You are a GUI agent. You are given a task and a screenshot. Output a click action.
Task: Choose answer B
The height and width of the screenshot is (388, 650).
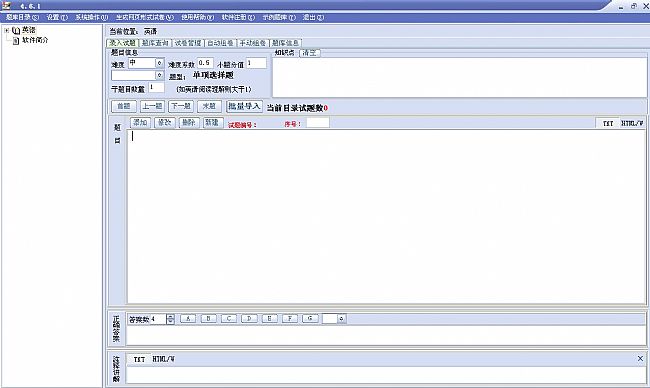pos(208,319)
